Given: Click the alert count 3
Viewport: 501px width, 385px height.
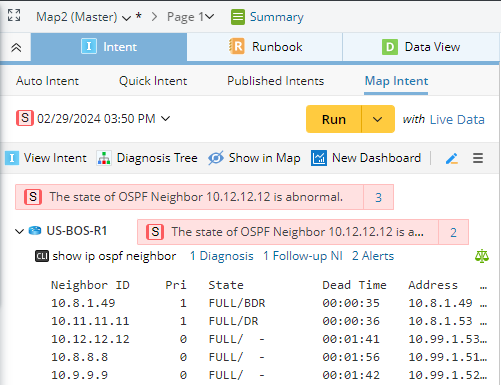Looking at the screenshot, I should pyautogui.click(x=378, y=197).
